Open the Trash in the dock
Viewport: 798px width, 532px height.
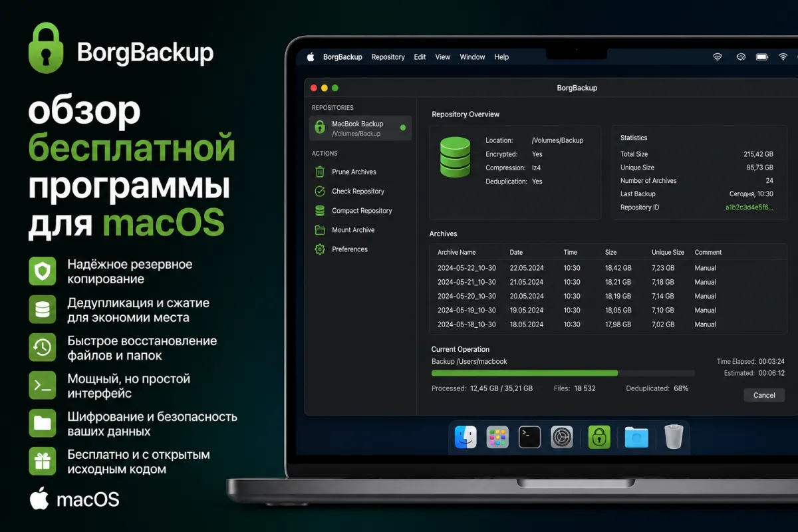(x=674, y=437)
